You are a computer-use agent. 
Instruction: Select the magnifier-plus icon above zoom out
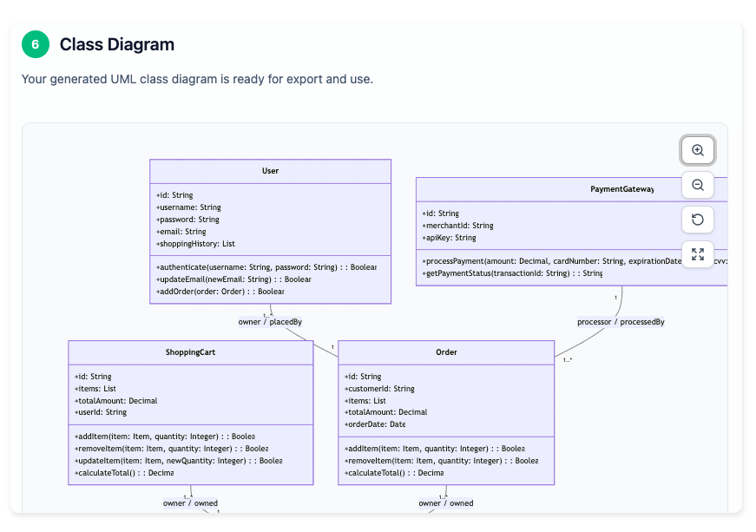tap(697, 149)
